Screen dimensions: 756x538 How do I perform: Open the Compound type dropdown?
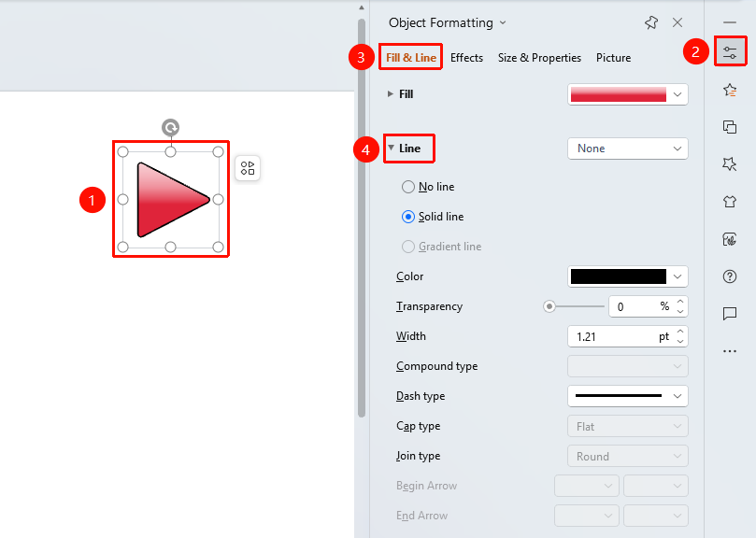628,366
